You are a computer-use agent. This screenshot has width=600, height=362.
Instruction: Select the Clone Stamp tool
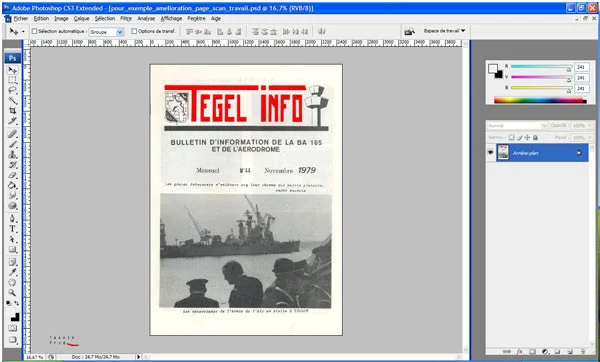click(x=13, y=155)
